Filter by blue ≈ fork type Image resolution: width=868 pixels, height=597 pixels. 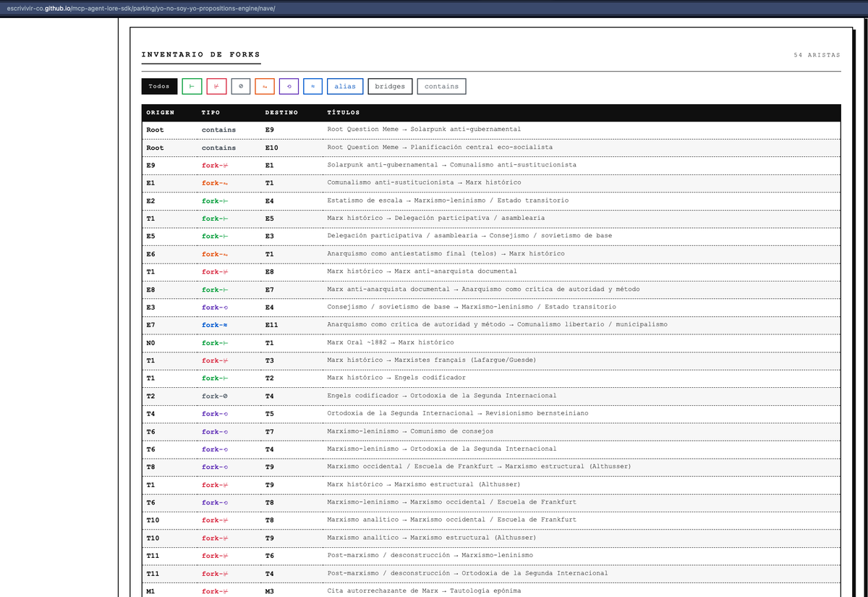click(x=313, y=86)
